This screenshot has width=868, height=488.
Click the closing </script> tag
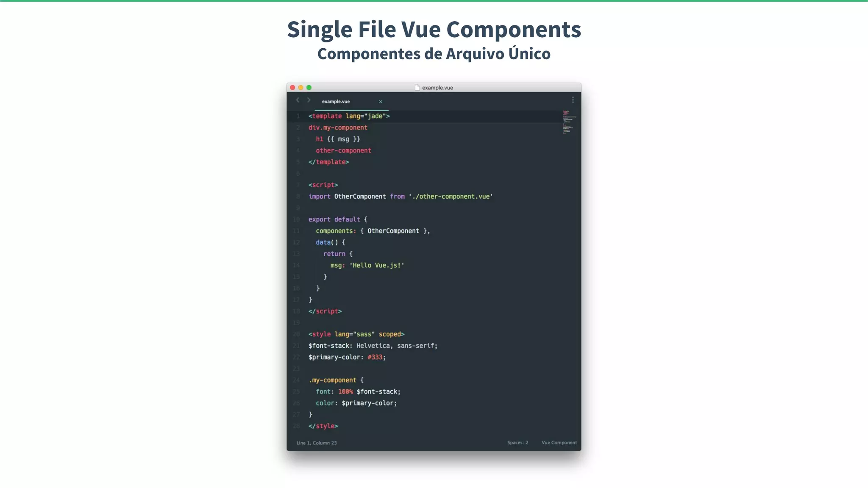pos(325,311)
